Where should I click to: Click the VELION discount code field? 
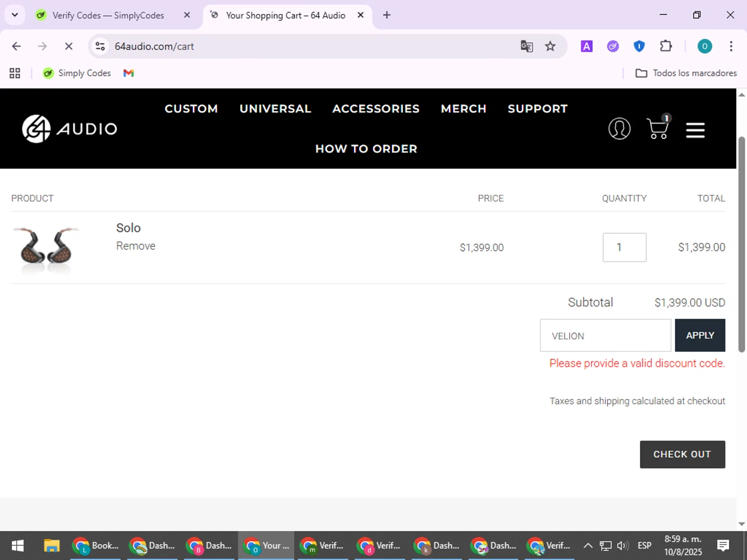[x=606, y=336]
